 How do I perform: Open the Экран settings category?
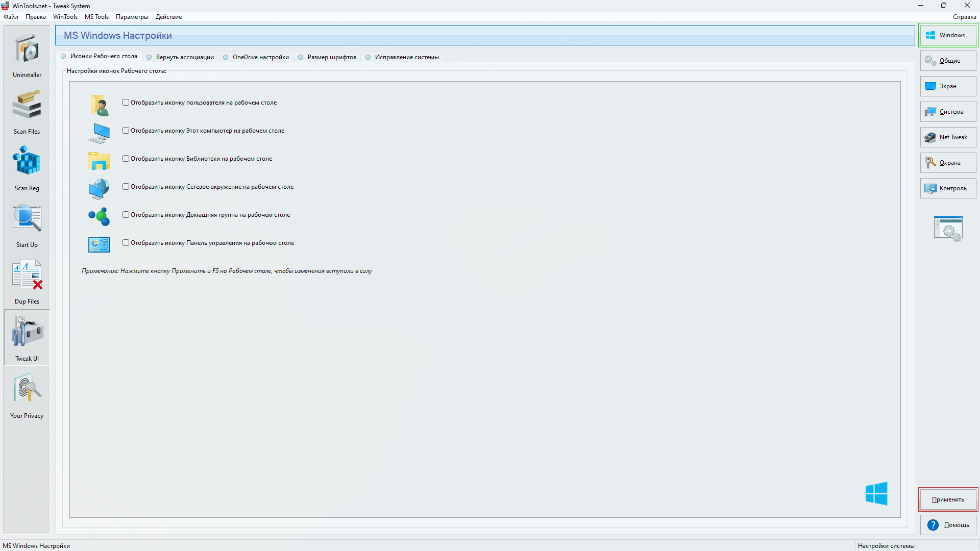948,86
